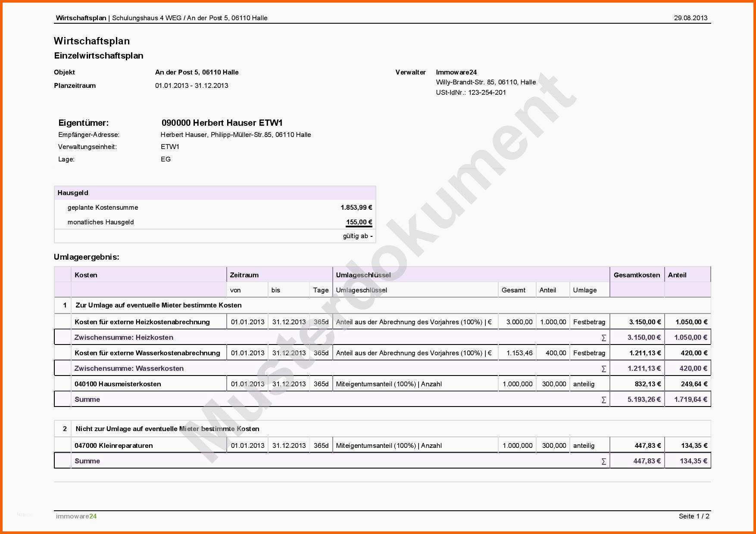Select the '1.153,46' Gesamt value
Image resolution: width=756 pixels, height=534 pixels.
(519, 353)
